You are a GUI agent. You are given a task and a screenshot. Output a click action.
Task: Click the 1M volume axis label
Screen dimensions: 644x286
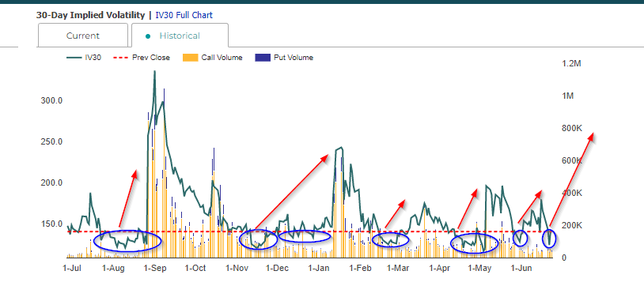tap(567, 96)
